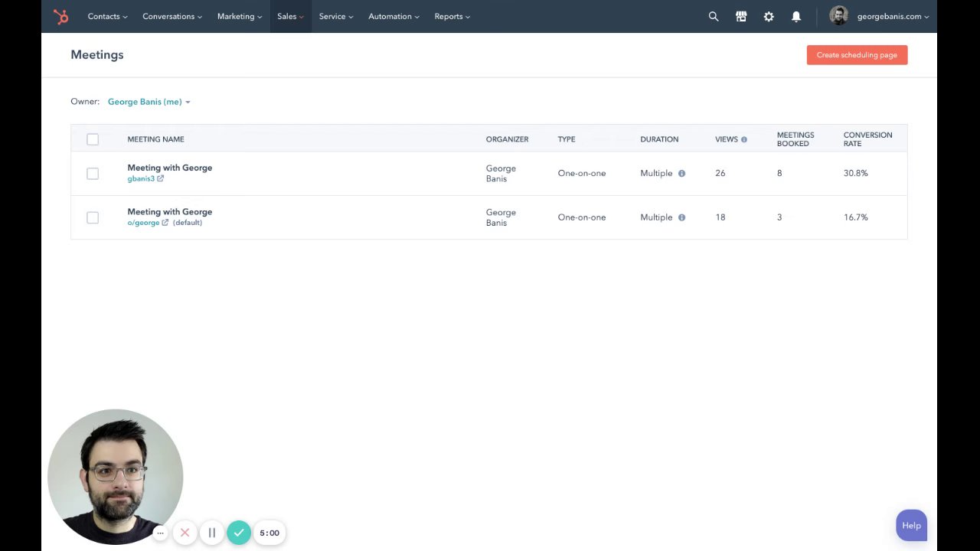Click Create scheduling page button

(x=857, y=55)
